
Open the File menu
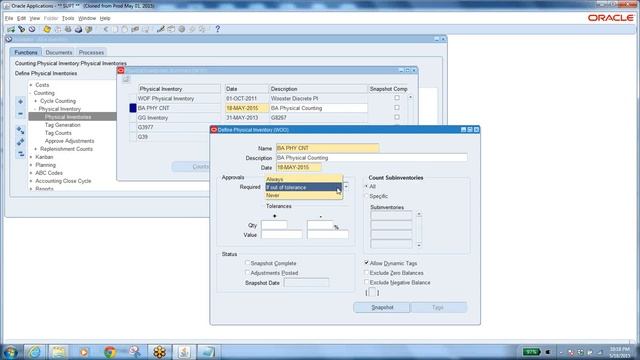click(x=9, y=18)
